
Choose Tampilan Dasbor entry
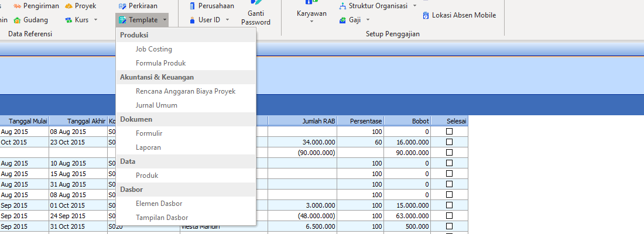click(x=186, y=218)
